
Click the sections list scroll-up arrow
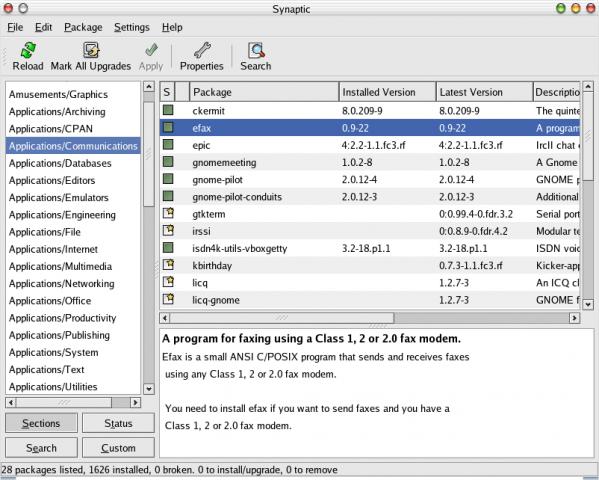(x=149, y=86)
